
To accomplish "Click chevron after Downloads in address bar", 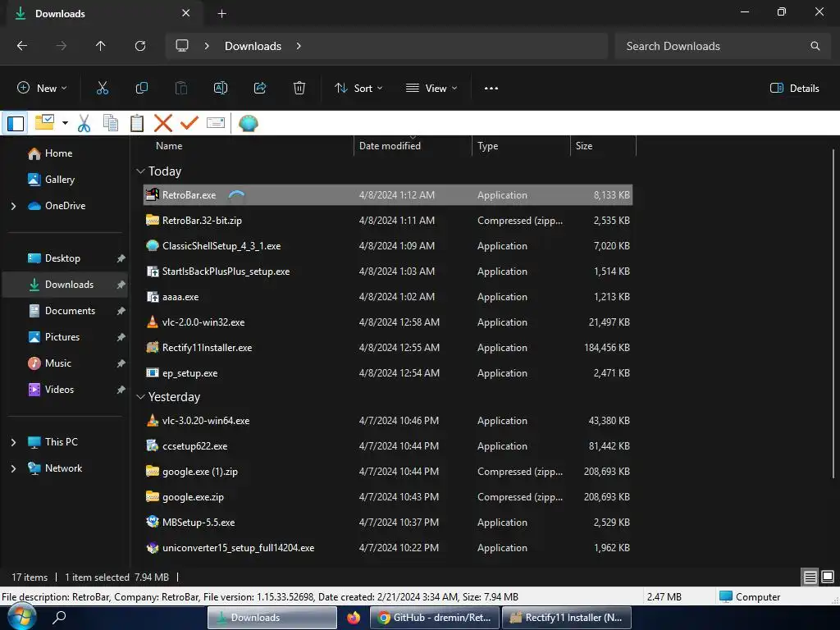I will pyautogui.click(x=299, y=46).
